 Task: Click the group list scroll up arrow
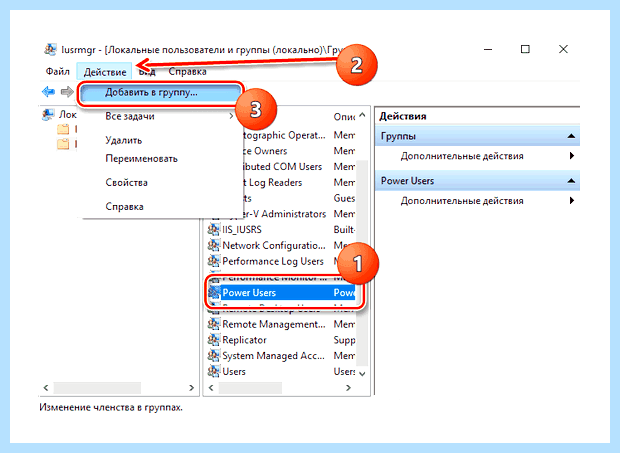tap(362, 116)
